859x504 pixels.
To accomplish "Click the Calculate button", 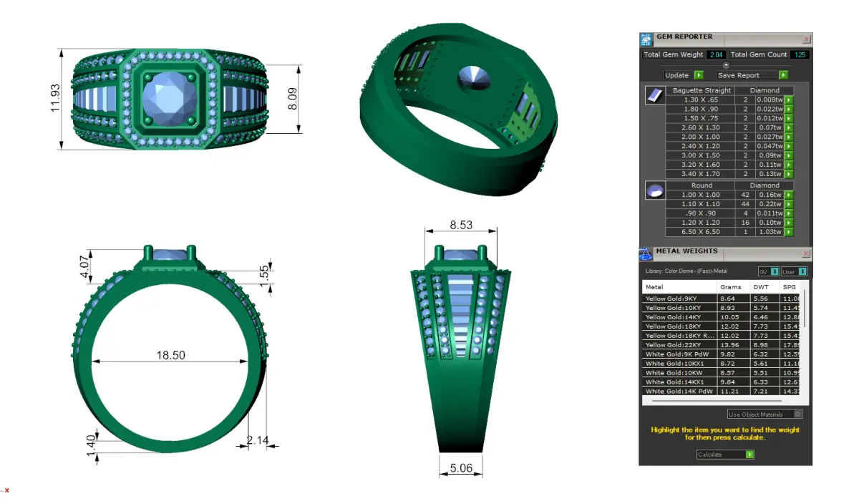I will coord(725,455).
